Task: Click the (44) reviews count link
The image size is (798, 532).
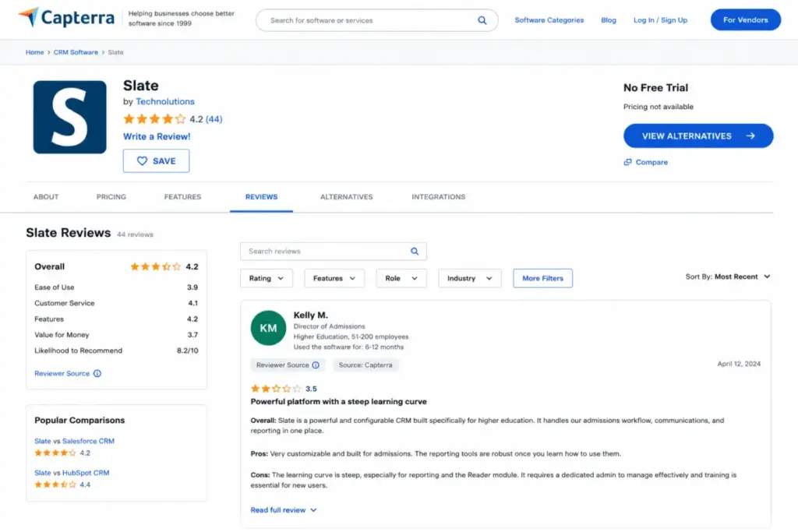Action: pos(214,119)
